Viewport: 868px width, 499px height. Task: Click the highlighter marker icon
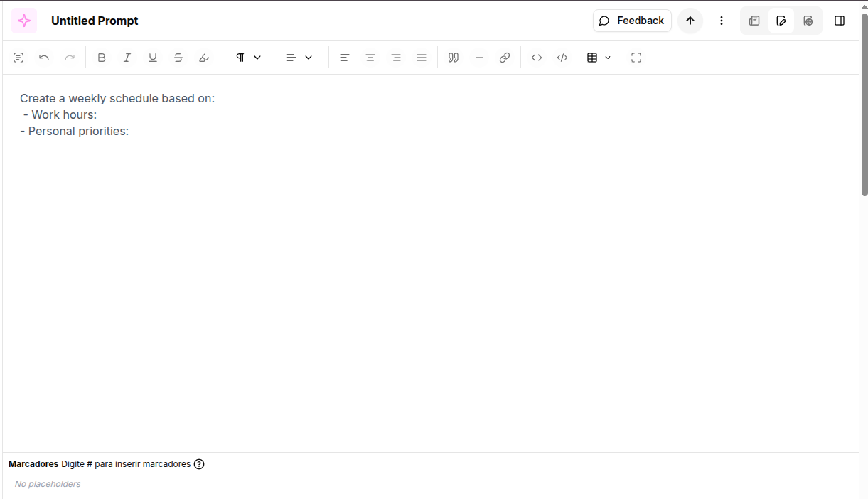pyautogui.click(x=204, y=58)
